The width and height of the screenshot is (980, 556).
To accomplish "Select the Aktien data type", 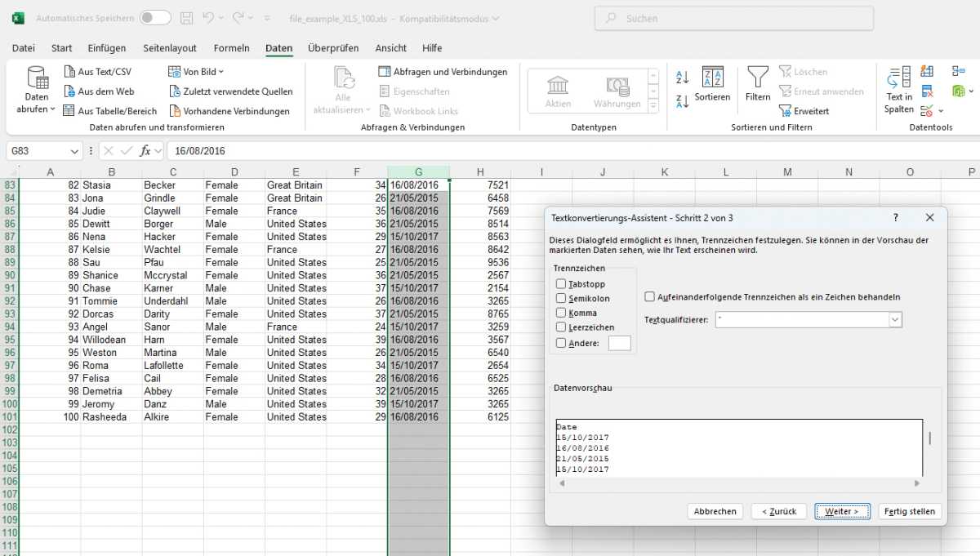I will [x=558, y=91].
